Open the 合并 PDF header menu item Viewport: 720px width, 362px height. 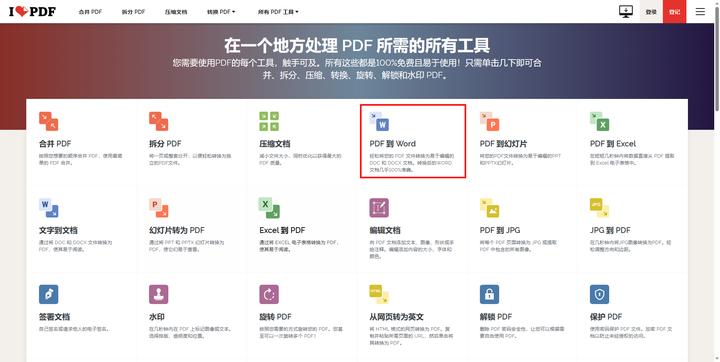pyautogui.click(x=90, y=12)
